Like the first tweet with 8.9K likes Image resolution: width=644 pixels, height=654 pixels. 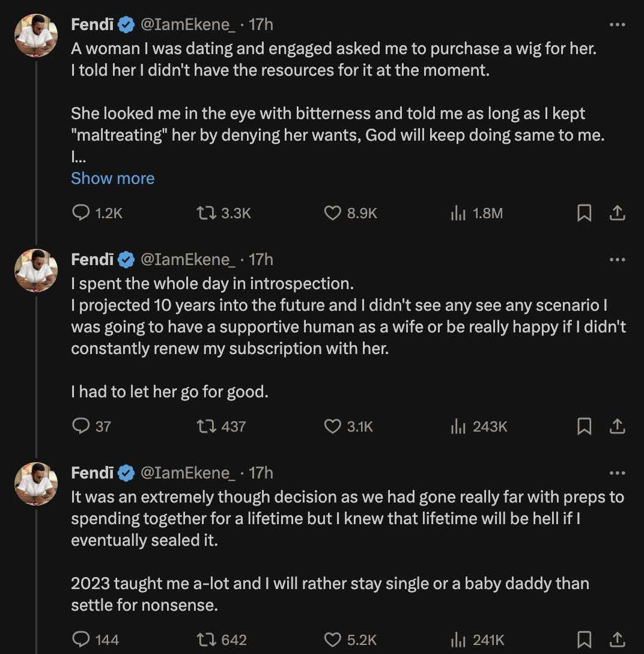(x=332, y=213)
